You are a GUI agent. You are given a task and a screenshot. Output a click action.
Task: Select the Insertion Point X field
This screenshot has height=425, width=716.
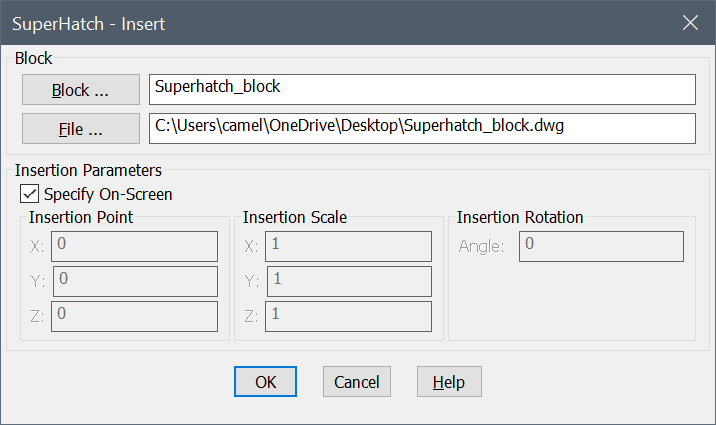pos(136,246)
